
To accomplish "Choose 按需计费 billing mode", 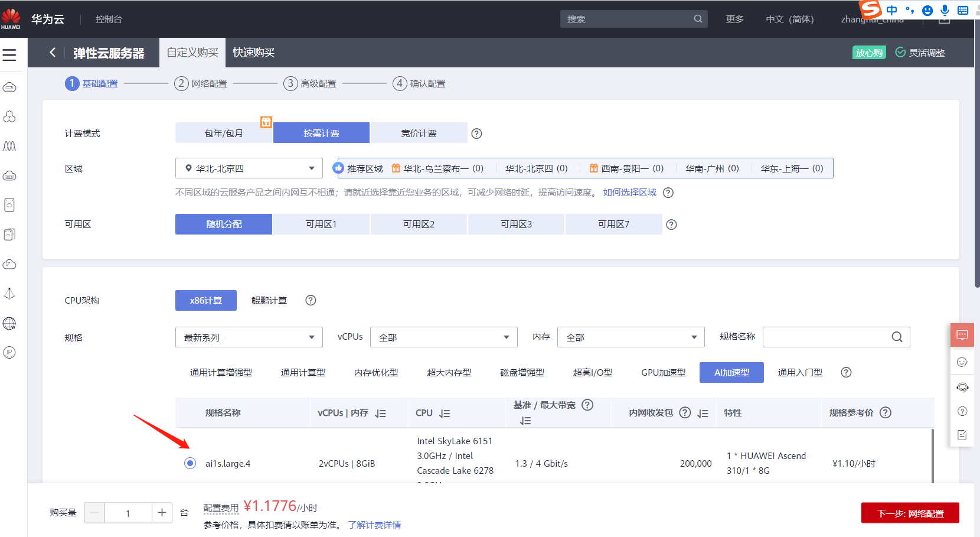I will pyautogui.click(x=321, y=133).
